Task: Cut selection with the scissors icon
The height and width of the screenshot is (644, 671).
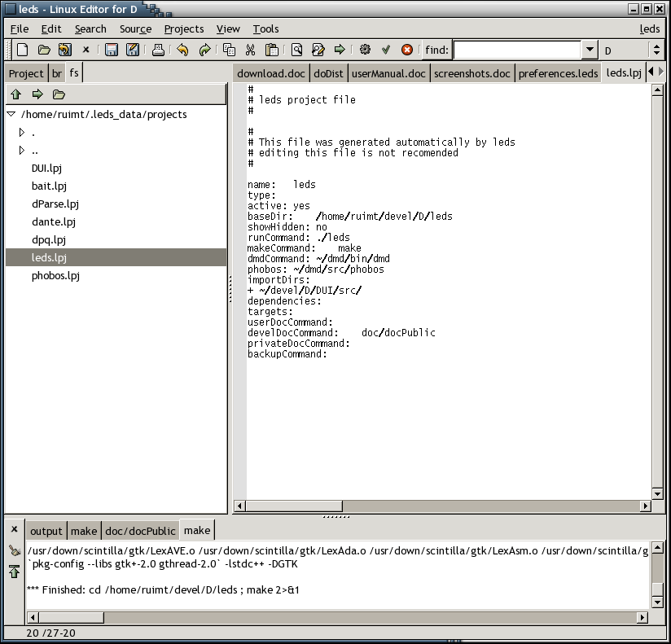Action: point(250,50)
